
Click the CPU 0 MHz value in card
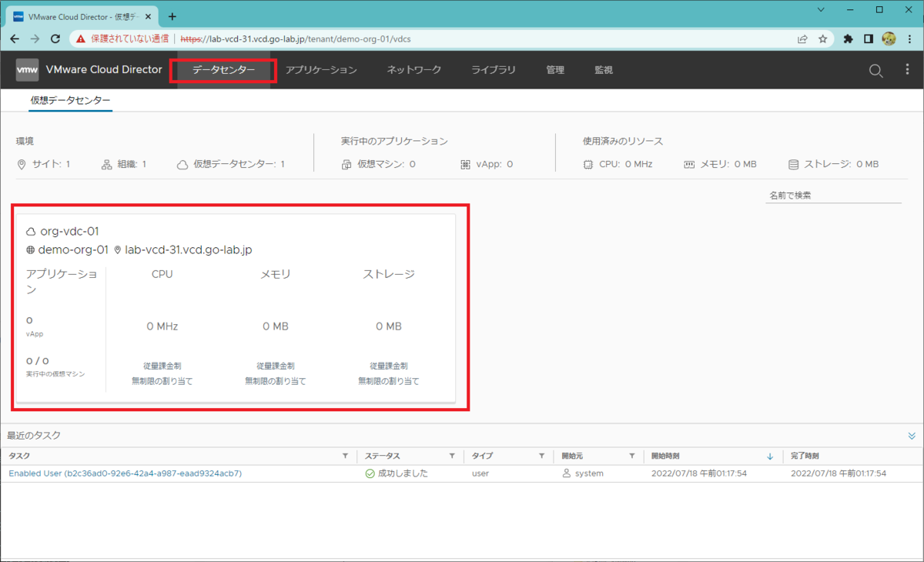coord(162,326)
